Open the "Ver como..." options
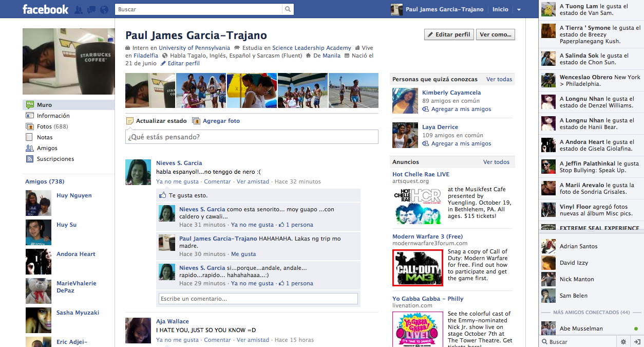 495,34
